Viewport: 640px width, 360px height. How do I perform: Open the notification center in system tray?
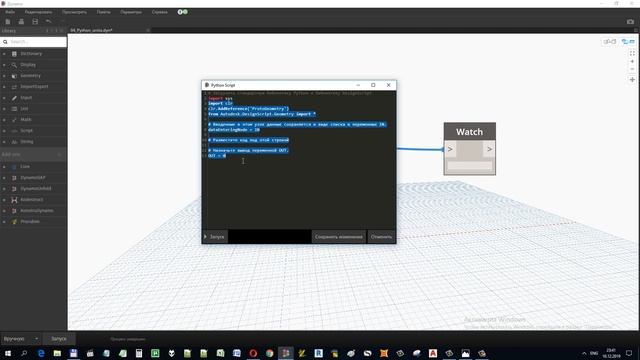[x=629, y=353]
